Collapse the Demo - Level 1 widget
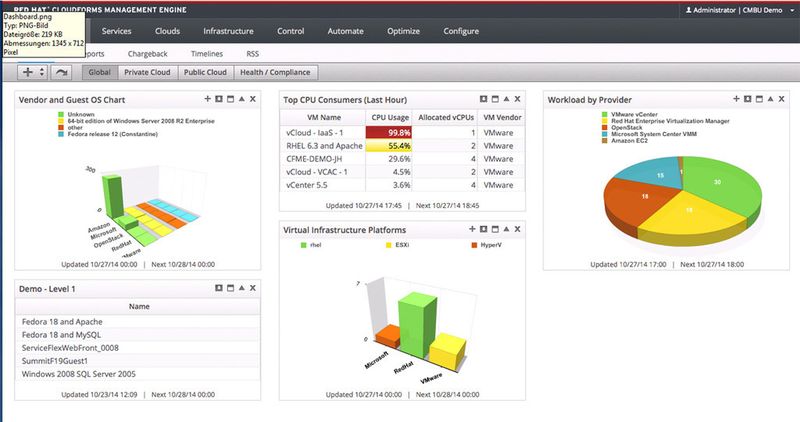Image resolution: width=800 pixels, height=422 pixels. (x=241, y=288)
